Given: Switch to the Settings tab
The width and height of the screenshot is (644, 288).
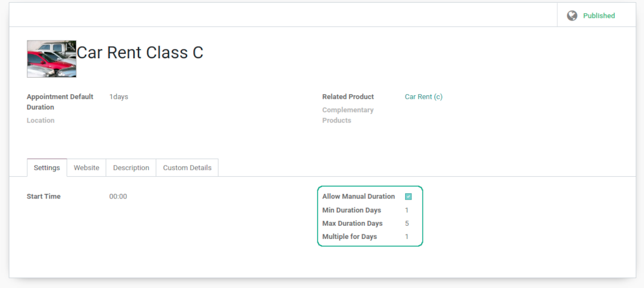Looking at the screenshot, I should [x=47, y=168].
